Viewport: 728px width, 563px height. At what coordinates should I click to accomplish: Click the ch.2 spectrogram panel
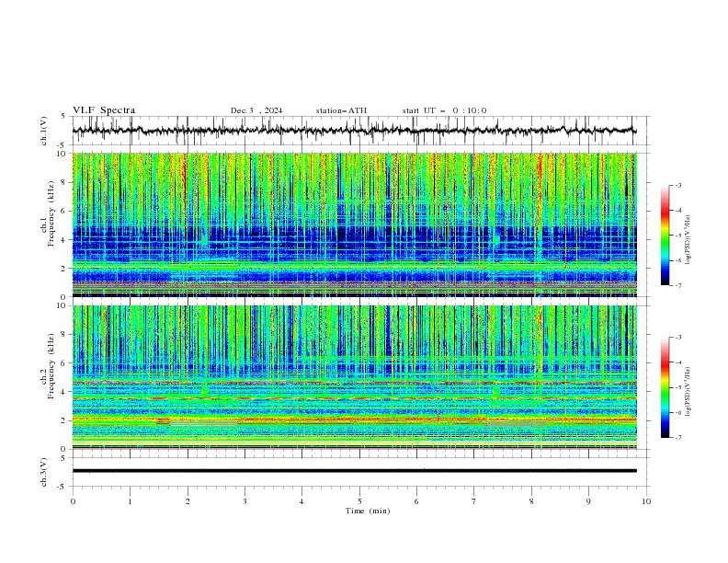[354, 377]
